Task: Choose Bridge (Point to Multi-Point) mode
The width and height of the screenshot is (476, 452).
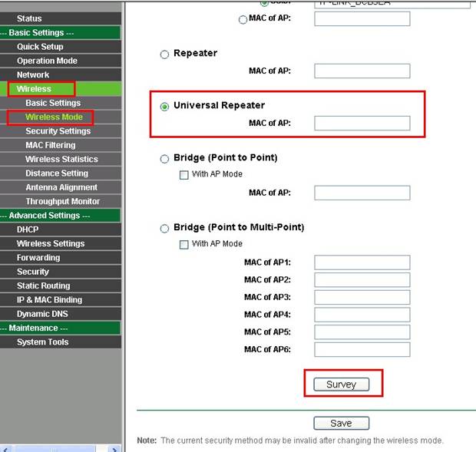Action: click(x=164, y=228)
